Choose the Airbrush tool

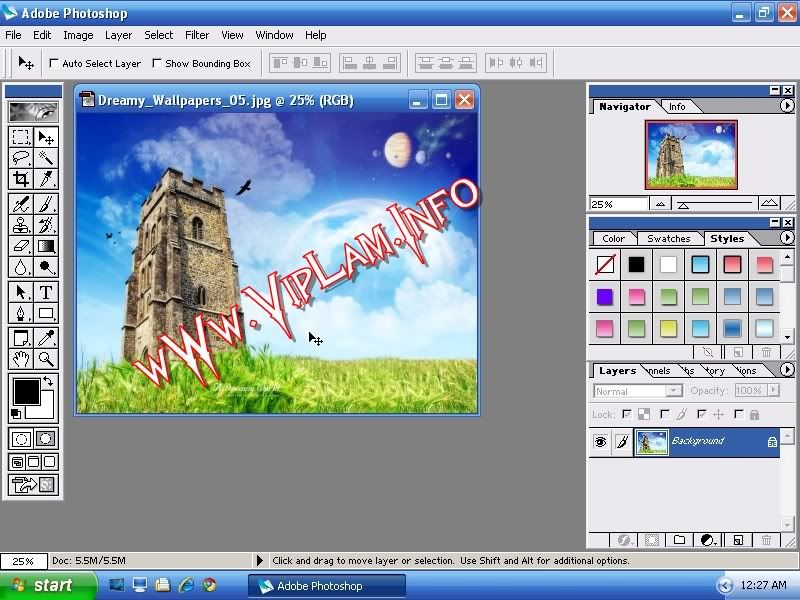click(21, 204)
